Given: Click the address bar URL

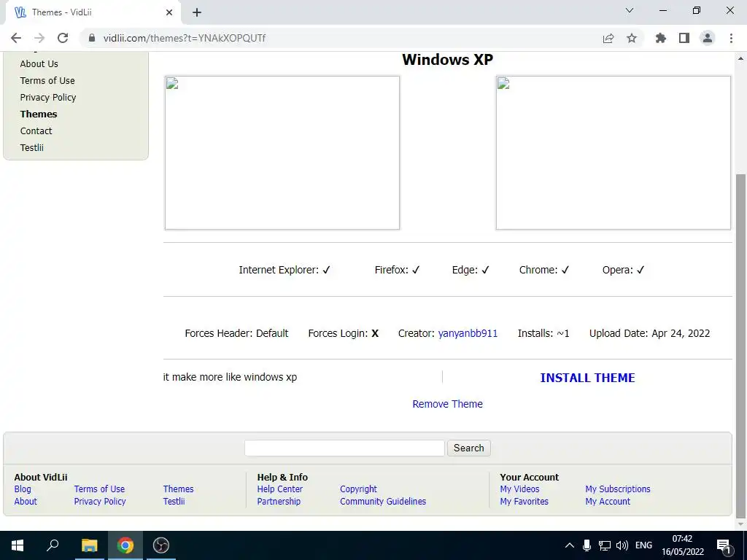Looking at the screenshot, I should coord(185,38).
